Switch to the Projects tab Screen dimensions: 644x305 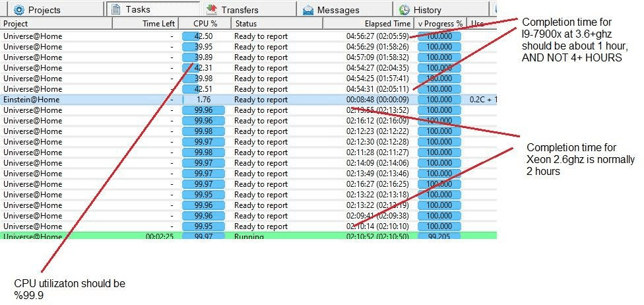[55, 9]
